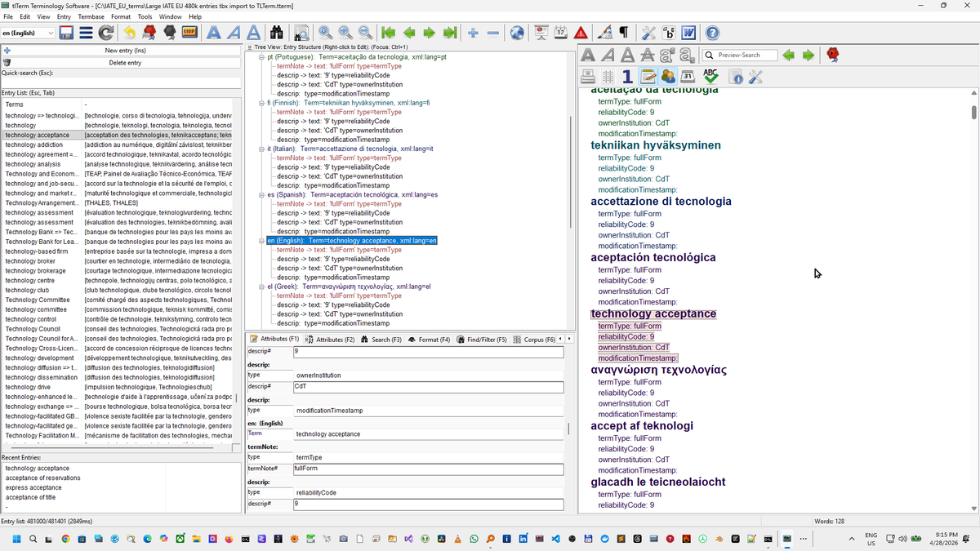Click the yellow Undo arrow icon
This screenshot has width=980, height=551.
(x=129, y=33)
